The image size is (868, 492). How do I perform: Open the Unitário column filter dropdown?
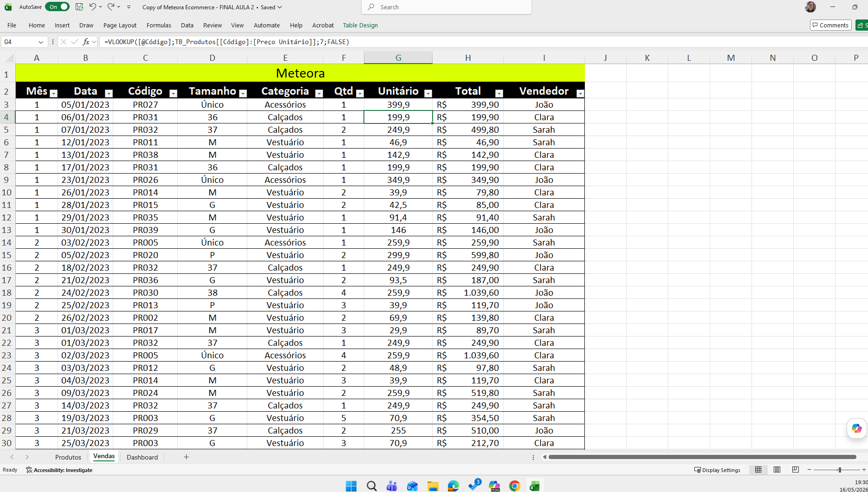pos(428,93)
